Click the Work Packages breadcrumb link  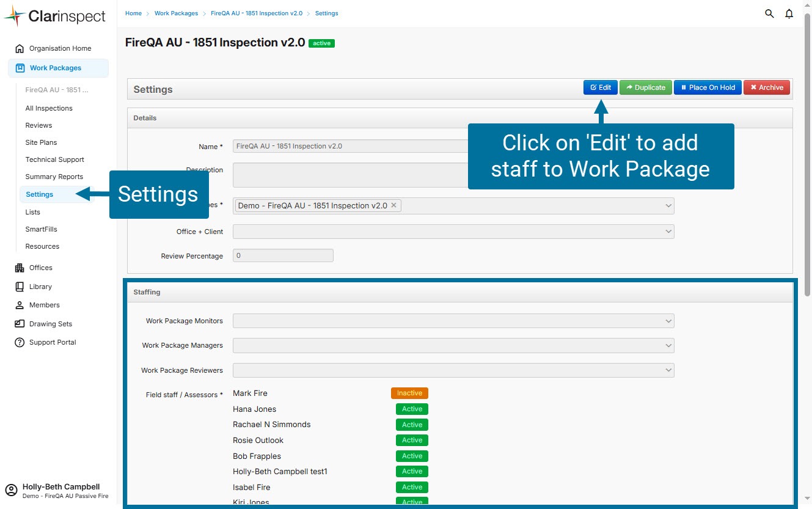[176, 13]
